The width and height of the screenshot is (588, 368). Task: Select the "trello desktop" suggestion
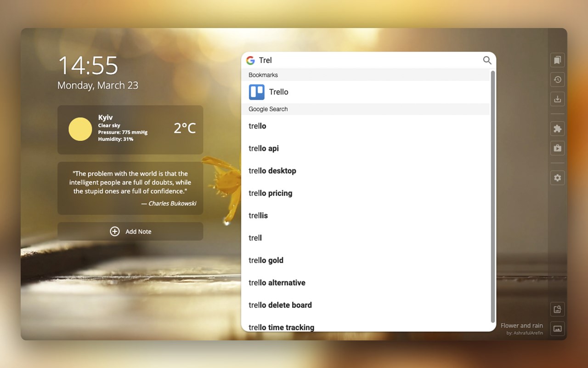[x=366, y=171]
